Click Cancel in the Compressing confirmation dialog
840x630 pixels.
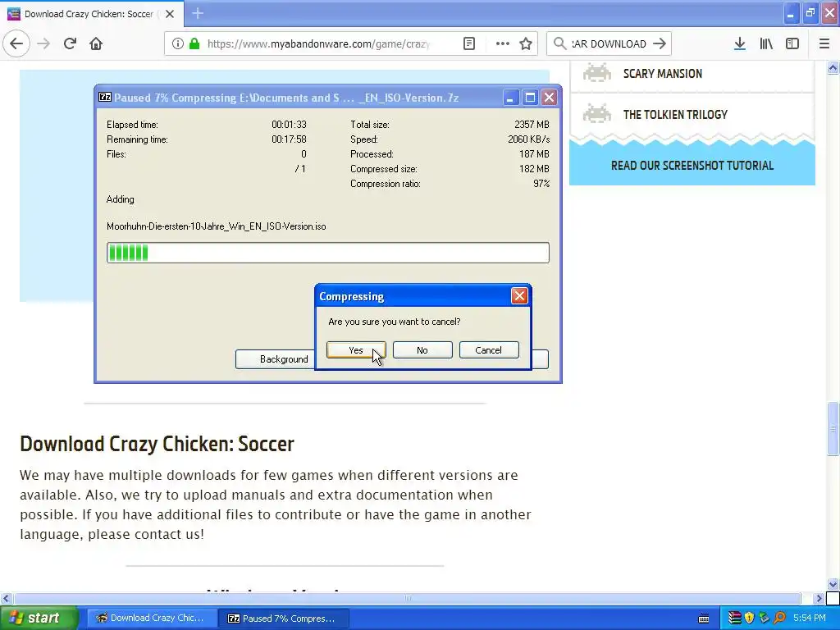(x=489, y=350)
